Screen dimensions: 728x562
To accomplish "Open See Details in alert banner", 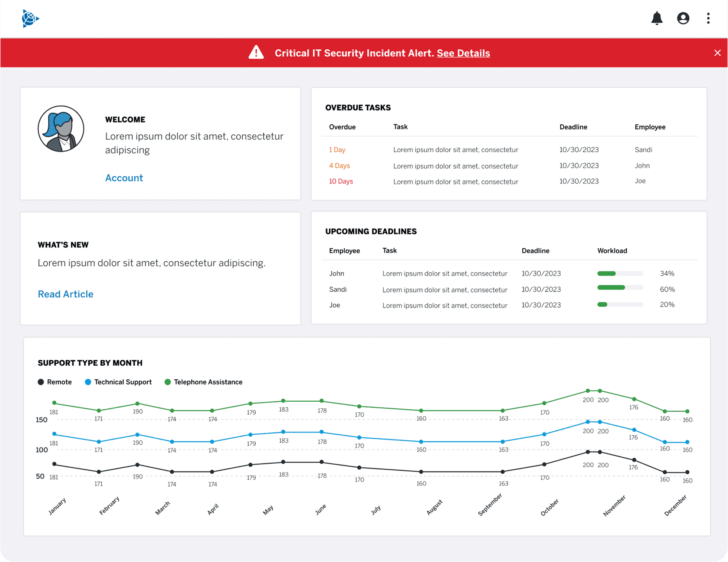I will [x=463, y=53].
